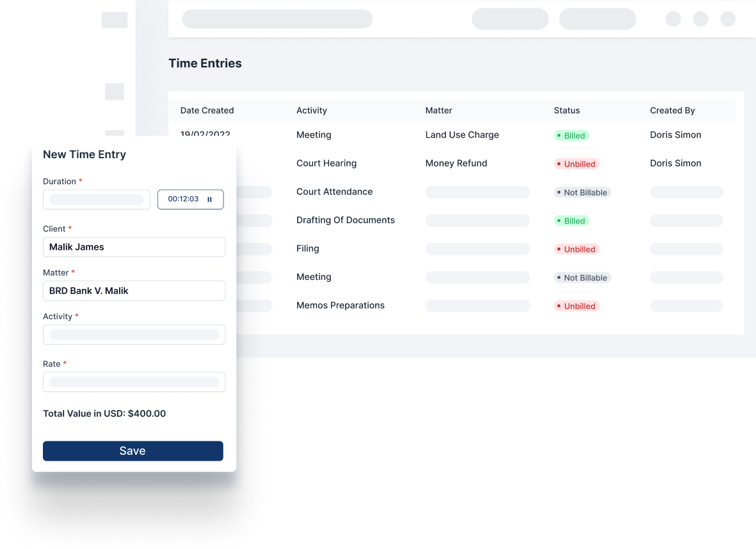Click Not Billable badge for Court Attendance
Image resolution: width=756 pixels, height=549 pixels.
point(583,192)
